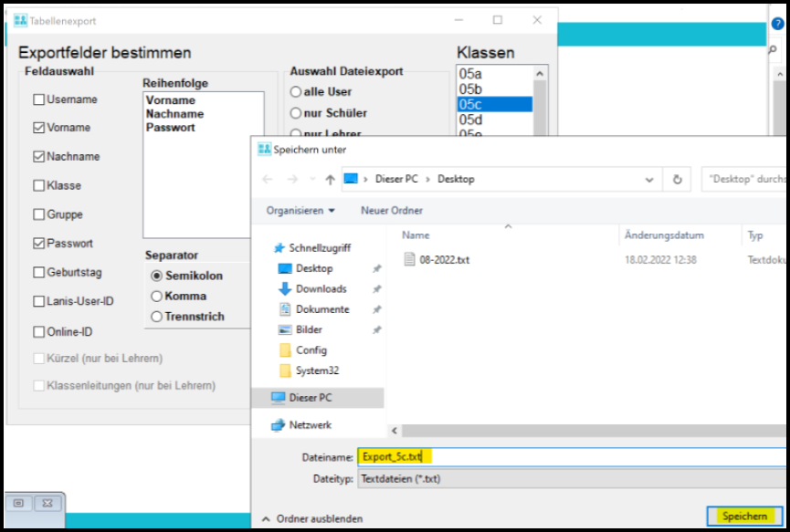Image resolution: width=790 pixels, height=532 pixels.
Task: Open the Organisieren dropdown menu
Action: tap(300, 211)
